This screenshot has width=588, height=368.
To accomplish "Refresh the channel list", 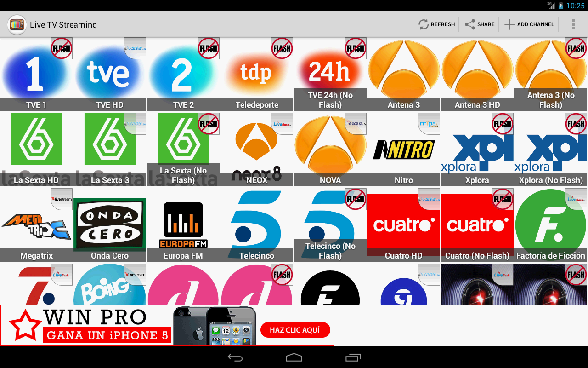I will click(436, 24).
